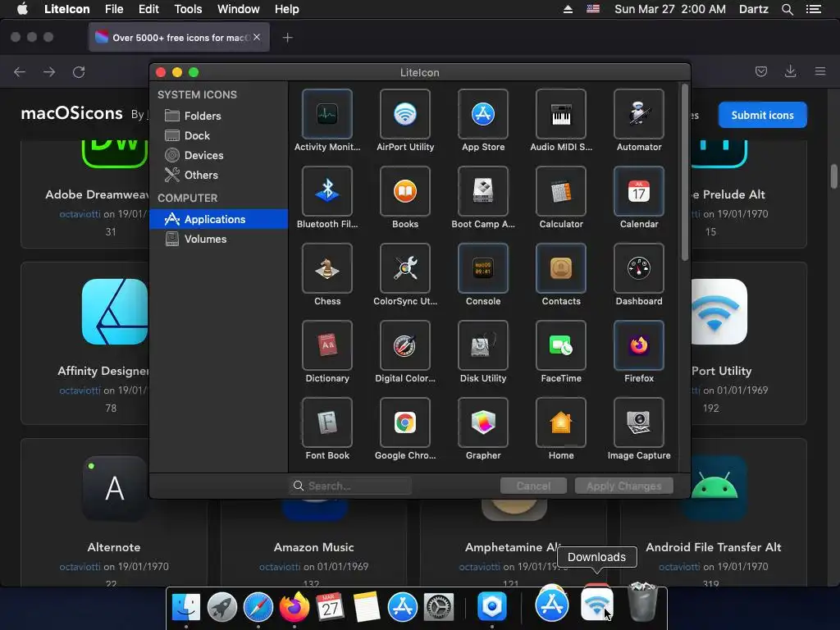Pick the Dashboard icon tile
Screen dimensions: 840x630
(x=638, y=268)
